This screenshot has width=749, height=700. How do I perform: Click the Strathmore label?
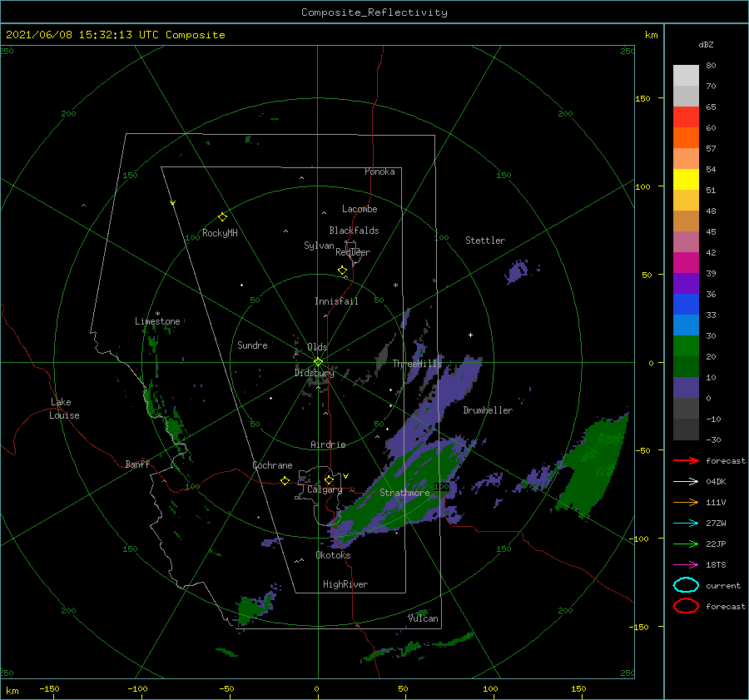tap(404, 493)
